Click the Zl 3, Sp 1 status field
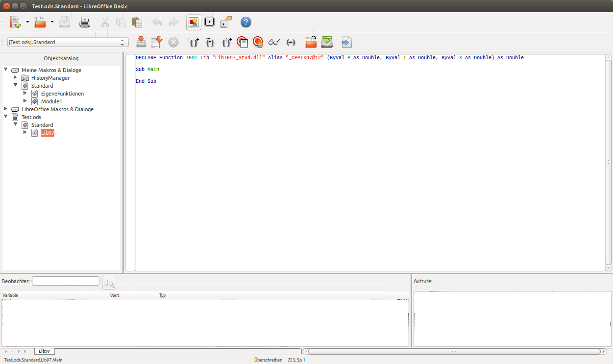Image resolution: width=613 pixels, height=364 pixels. [x=296, y=360]
